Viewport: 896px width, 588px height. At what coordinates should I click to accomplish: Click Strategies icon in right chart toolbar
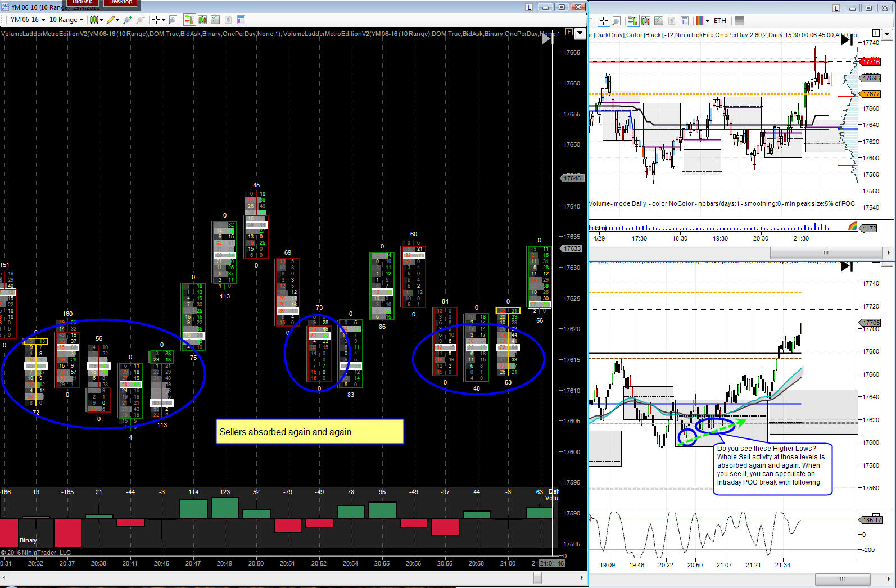[x=671, y=21]
